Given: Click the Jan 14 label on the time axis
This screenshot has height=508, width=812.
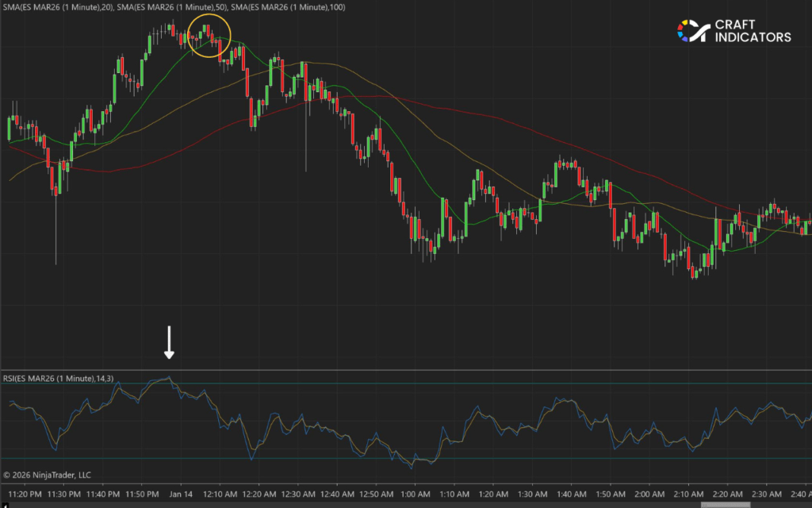Looking at the screenshot, I should point(180,493).
